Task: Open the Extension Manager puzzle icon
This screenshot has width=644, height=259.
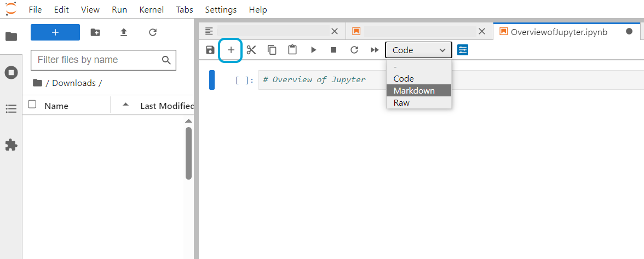Action: pyautogui.click(x=11, y=145)
